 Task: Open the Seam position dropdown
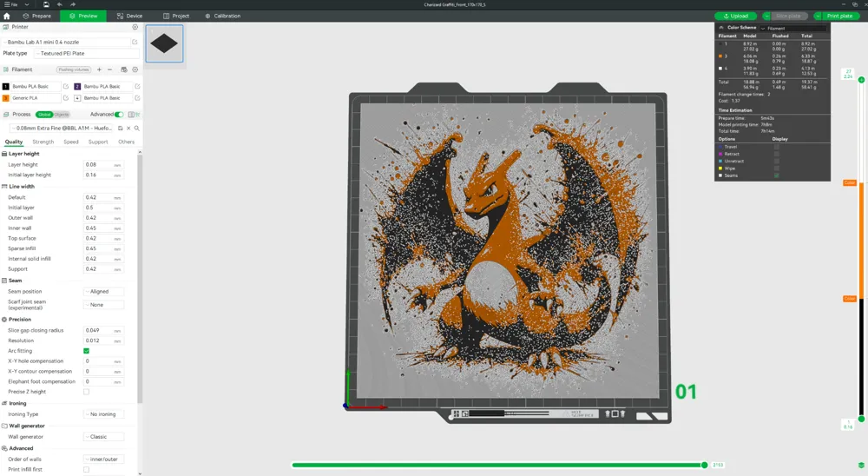(x=104, y=292)
